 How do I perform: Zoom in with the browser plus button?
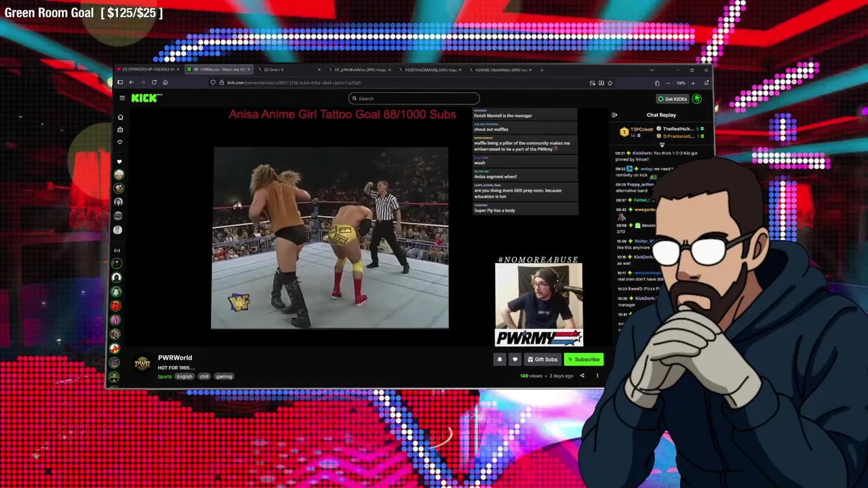pyautogui.click(x=692, y=83)
